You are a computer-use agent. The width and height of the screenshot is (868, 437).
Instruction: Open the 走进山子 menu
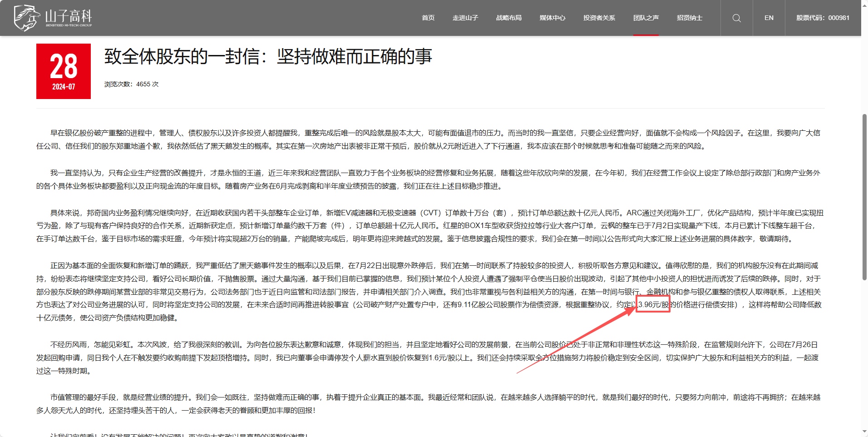point(465,18)
